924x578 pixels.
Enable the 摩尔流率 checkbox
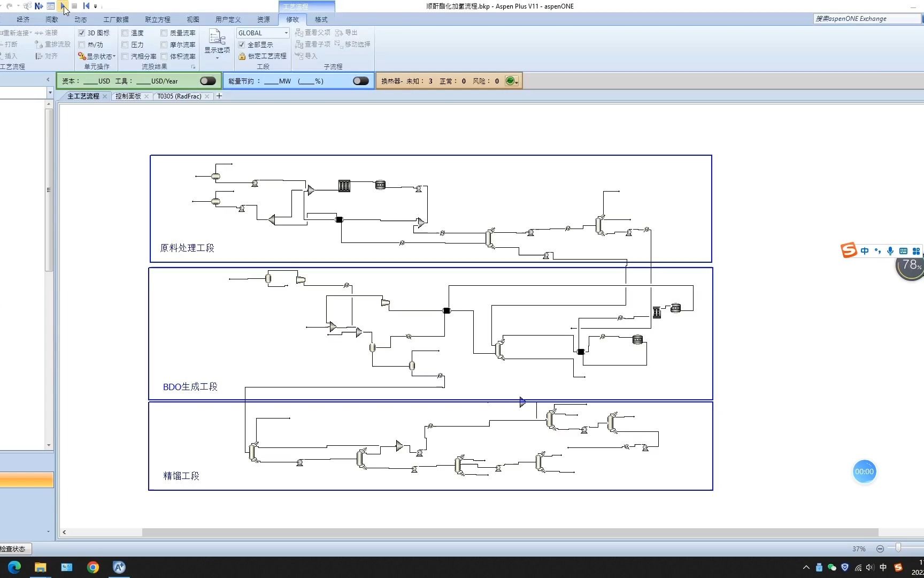click(164, 45)
